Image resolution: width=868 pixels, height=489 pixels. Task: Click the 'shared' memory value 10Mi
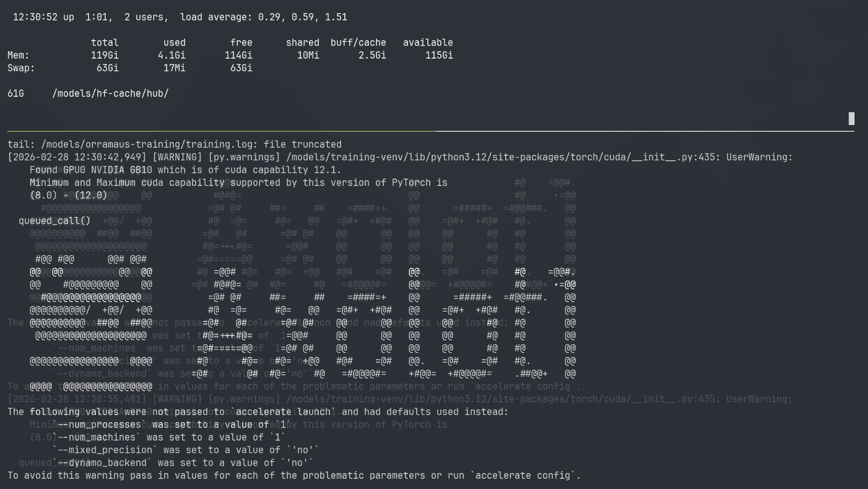coord(308,55)
